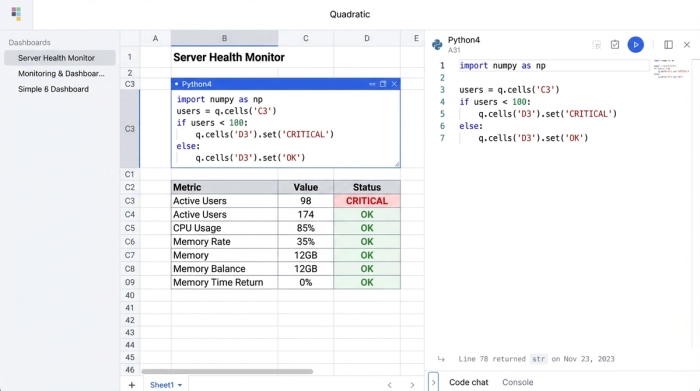700x391 pixels.
Task: Click the clipboard check icon in editor header
Action: 615,45
